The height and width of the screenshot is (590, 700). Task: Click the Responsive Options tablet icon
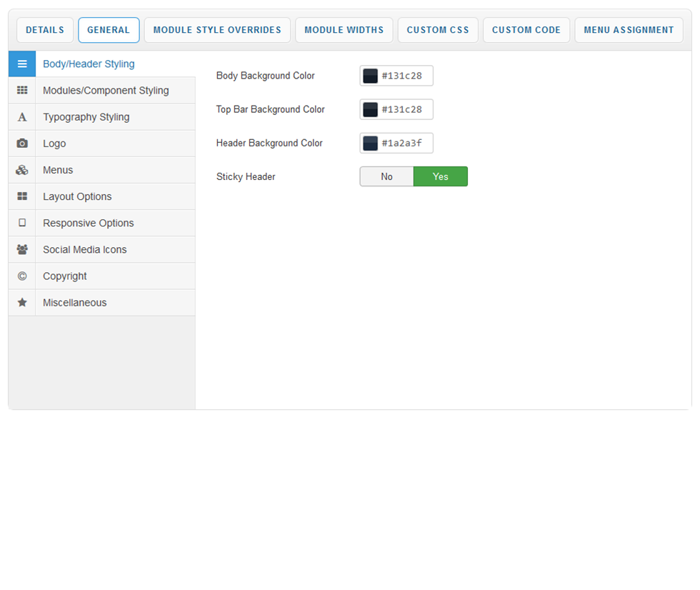22,223
